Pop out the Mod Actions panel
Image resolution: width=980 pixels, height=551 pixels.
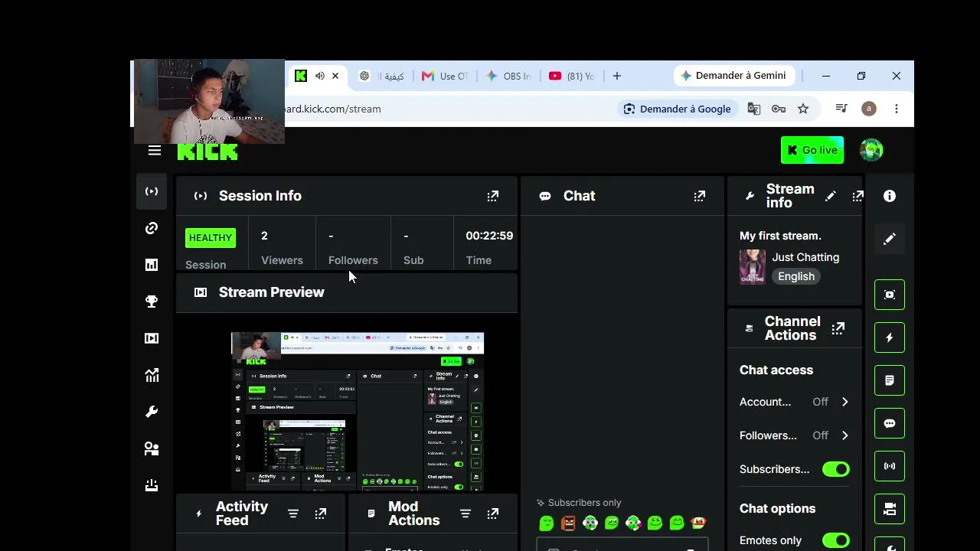pos(493,514)
